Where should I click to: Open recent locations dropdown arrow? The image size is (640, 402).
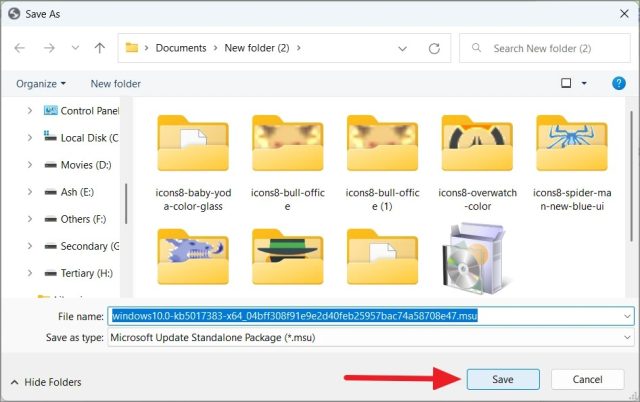point(75,48)
